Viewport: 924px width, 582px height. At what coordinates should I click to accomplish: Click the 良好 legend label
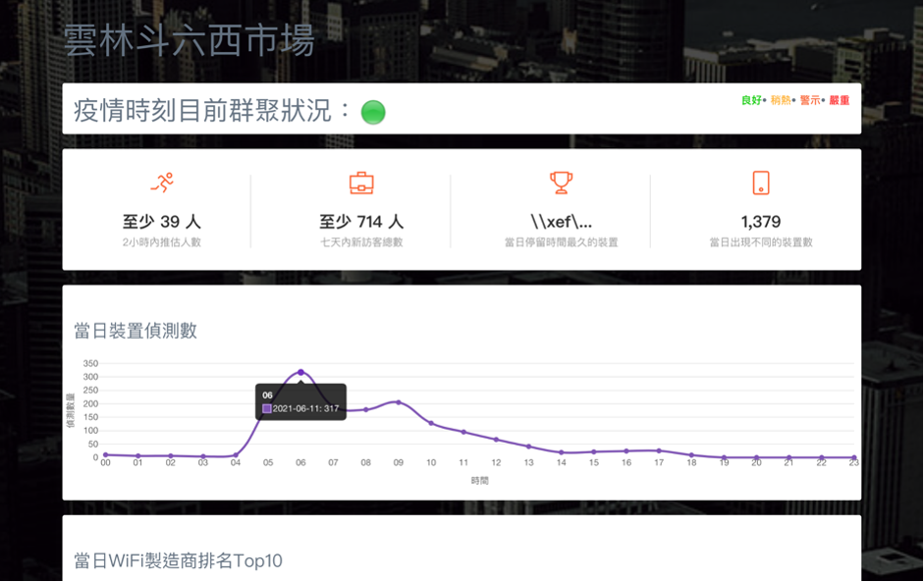[x=751, y=100]
